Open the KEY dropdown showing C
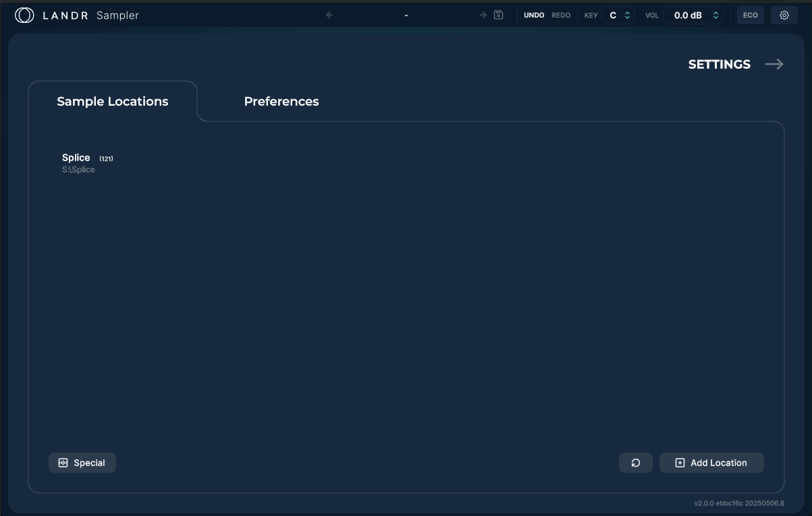The width and height of the screenshot is (812, 516). [618, 16]
